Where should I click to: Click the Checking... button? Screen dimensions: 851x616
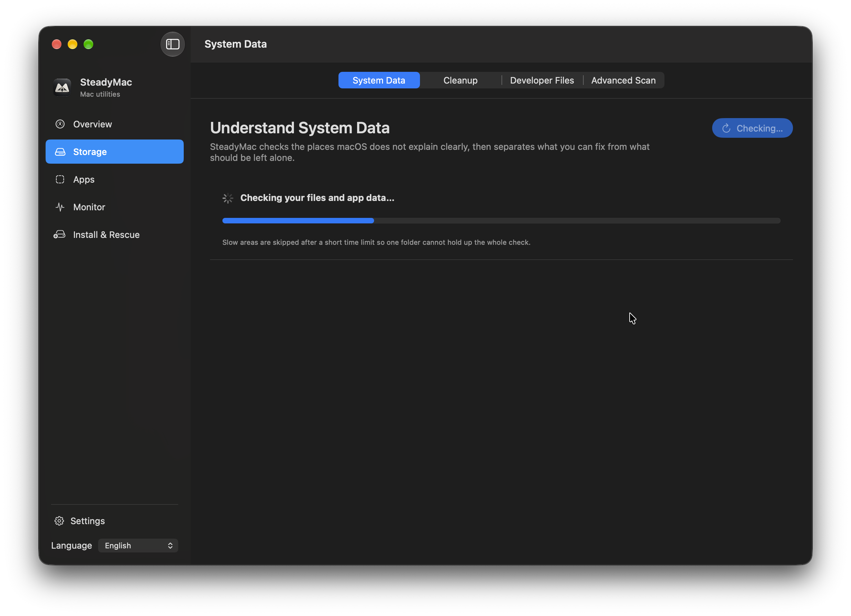pos(752,128)
